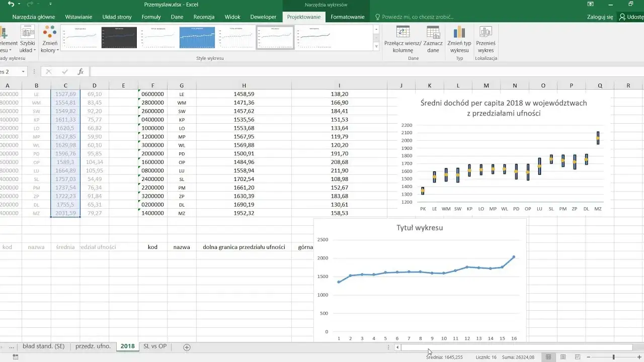Click Zaloguj się link
This screenshot has height=362, width=644.
tap(600, 17)
